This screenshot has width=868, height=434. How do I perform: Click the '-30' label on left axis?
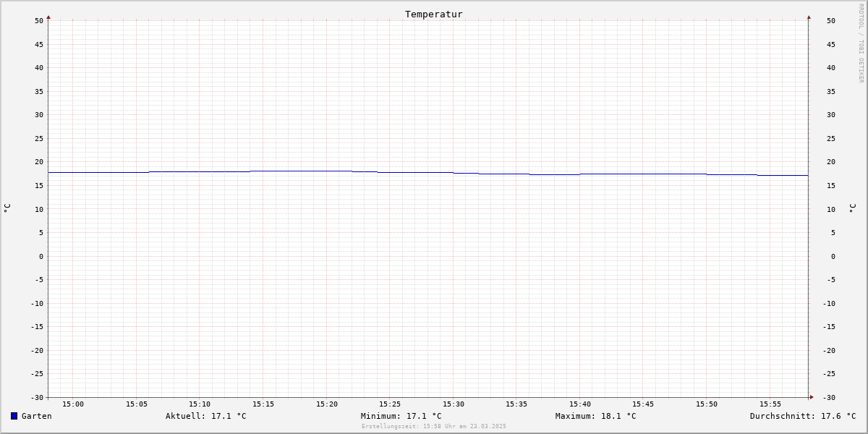(x=37, y=397)
